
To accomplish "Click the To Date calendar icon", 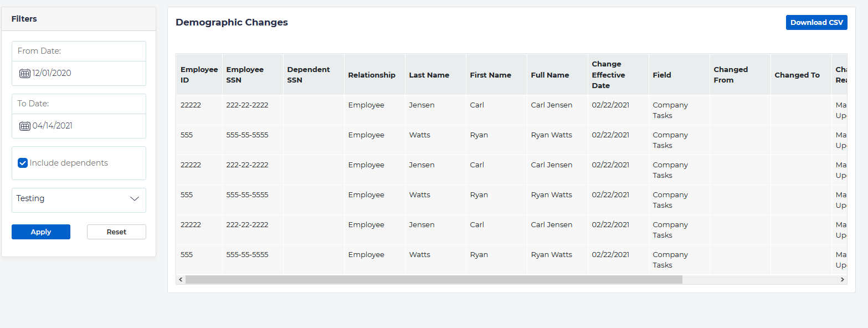I will pyautogui.click(x=25, y=126).
